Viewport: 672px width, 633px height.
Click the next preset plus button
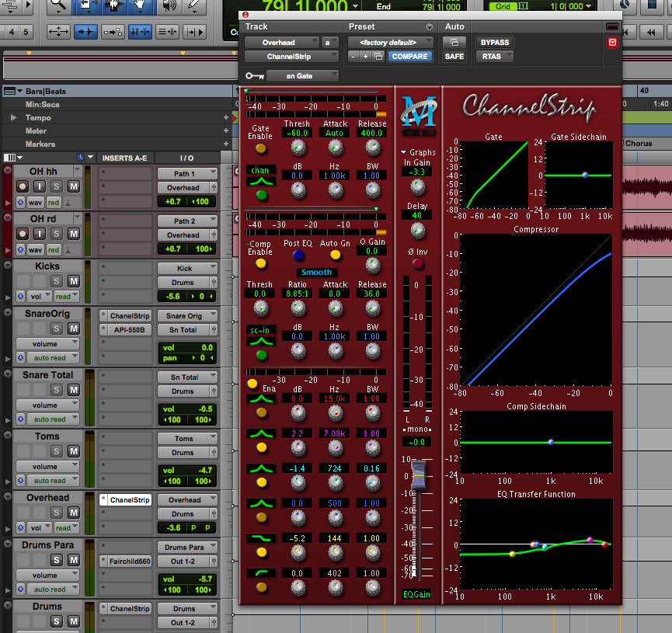pyautogui.click(x=366, y=57)
